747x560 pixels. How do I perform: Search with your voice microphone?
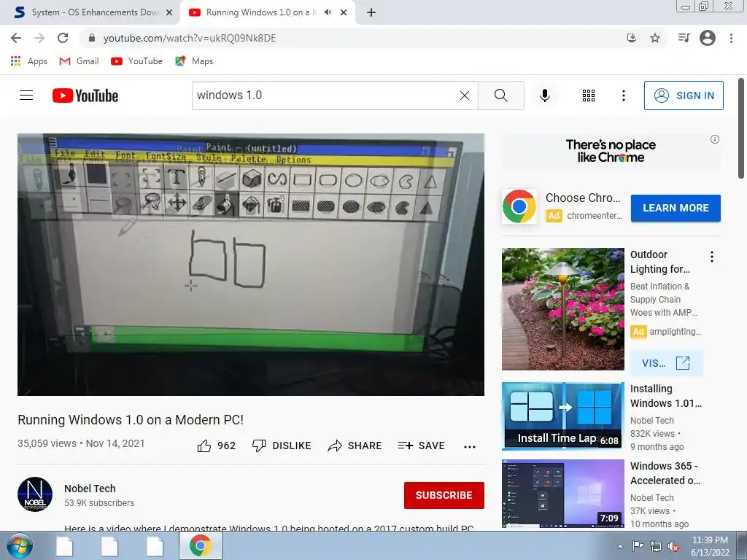(544, 96)
